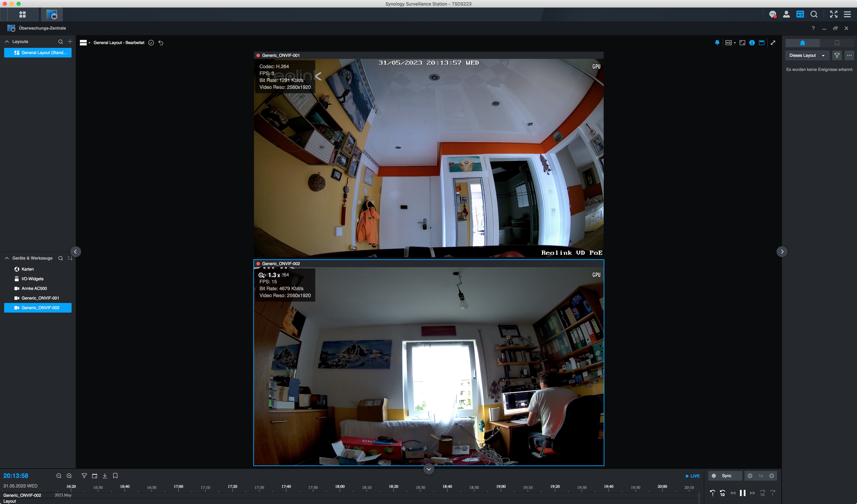Viewport: 857px width, 504px height.
Task: Save edited layout with checkmark icon
Action: [151, 43]
